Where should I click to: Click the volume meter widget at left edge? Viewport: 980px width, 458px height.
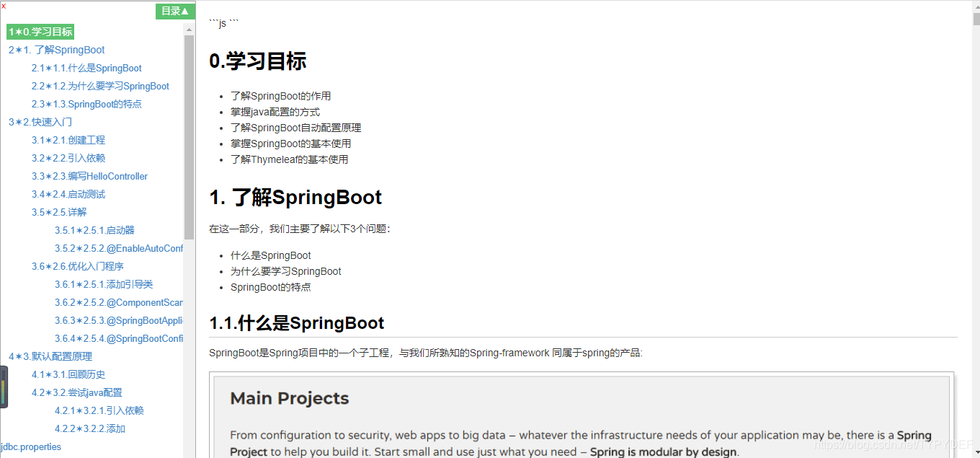point(4,387)
